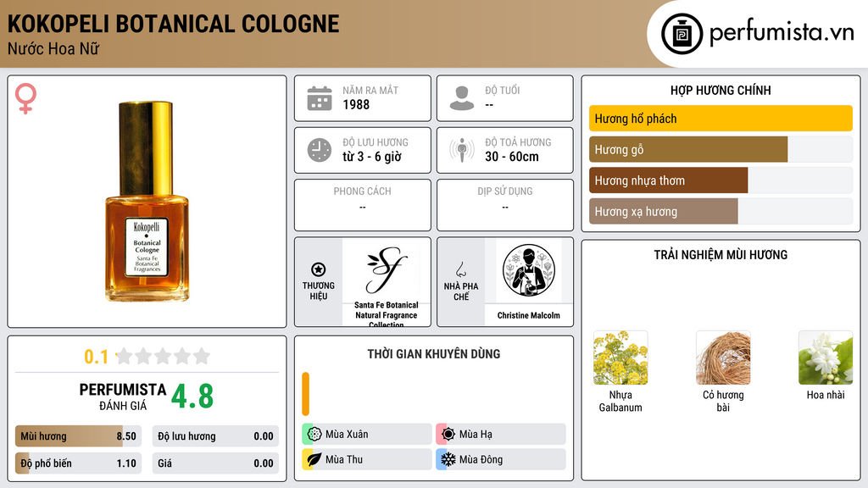Viewport: 868px width, 488px height.
Task: Click the Hợp hương chính heading
Action: [x=721, y=90]
